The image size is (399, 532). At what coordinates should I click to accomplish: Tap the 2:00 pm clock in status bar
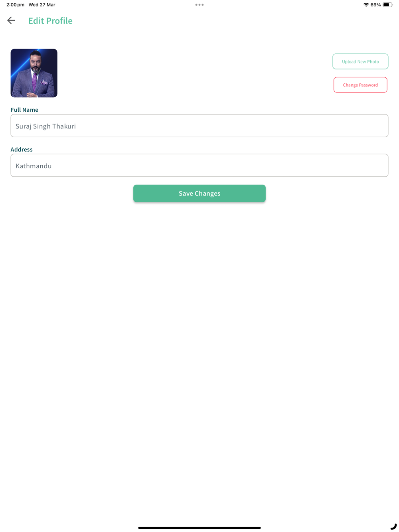pyautogui.click(x=15, y=5)
